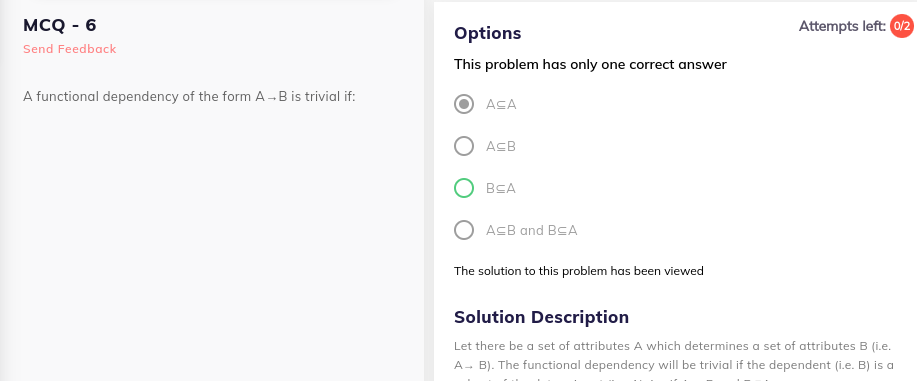Click the A⊆B option label text
Screen dimensions: 917x381
pyautogui.click(x=501, y=146)
